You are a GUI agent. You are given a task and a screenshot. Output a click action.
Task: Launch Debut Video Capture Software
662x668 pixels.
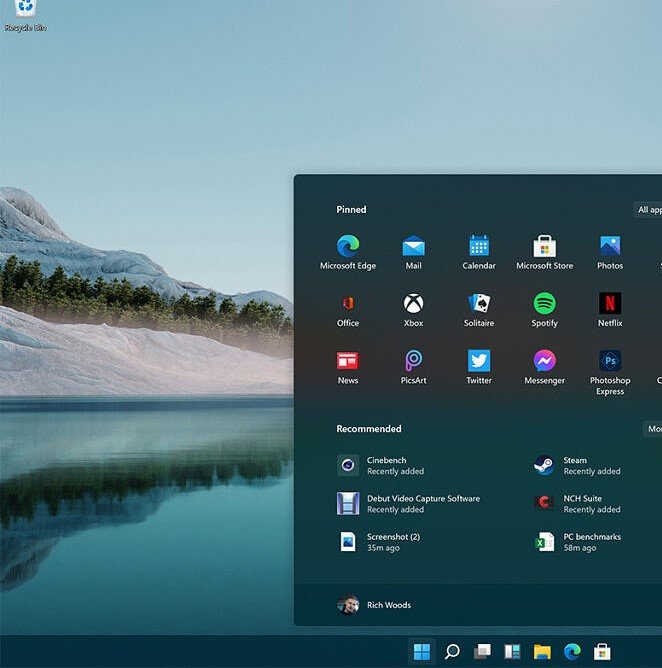click(x=408, y=504)
